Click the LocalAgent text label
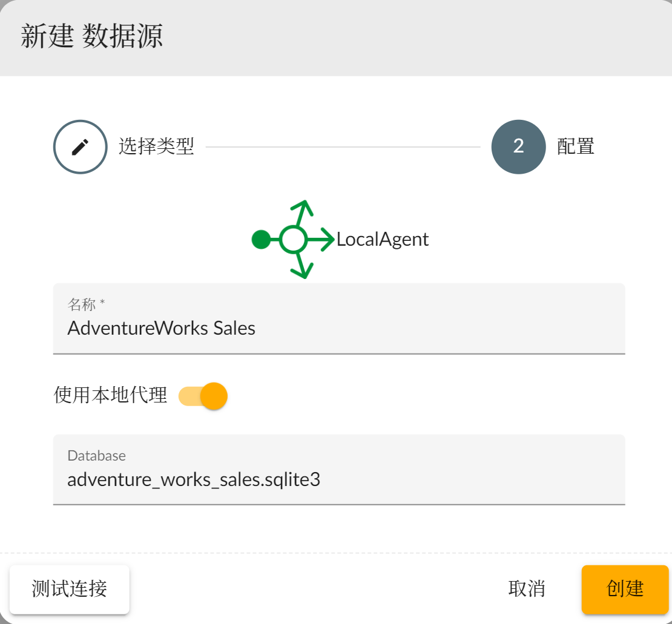Image resolution: width=672 pixels, height=624 pixels. (383, 240)
